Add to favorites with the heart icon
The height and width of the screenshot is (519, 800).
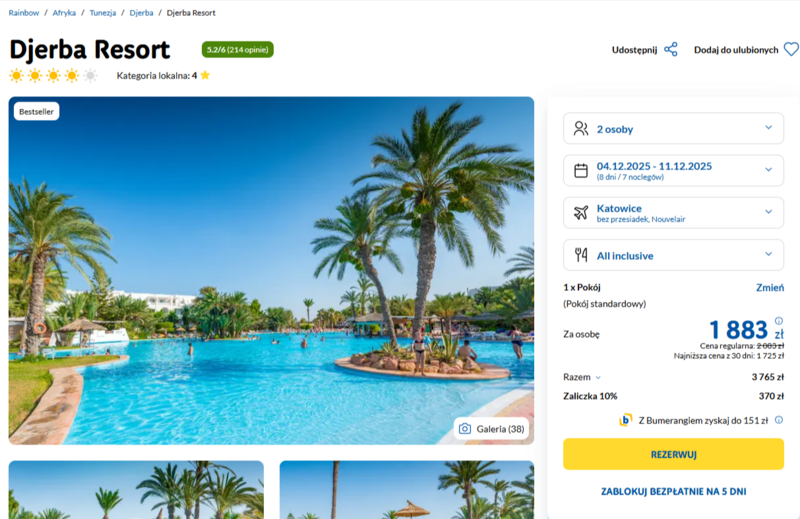pyautogui.click(x=791, y=50)
